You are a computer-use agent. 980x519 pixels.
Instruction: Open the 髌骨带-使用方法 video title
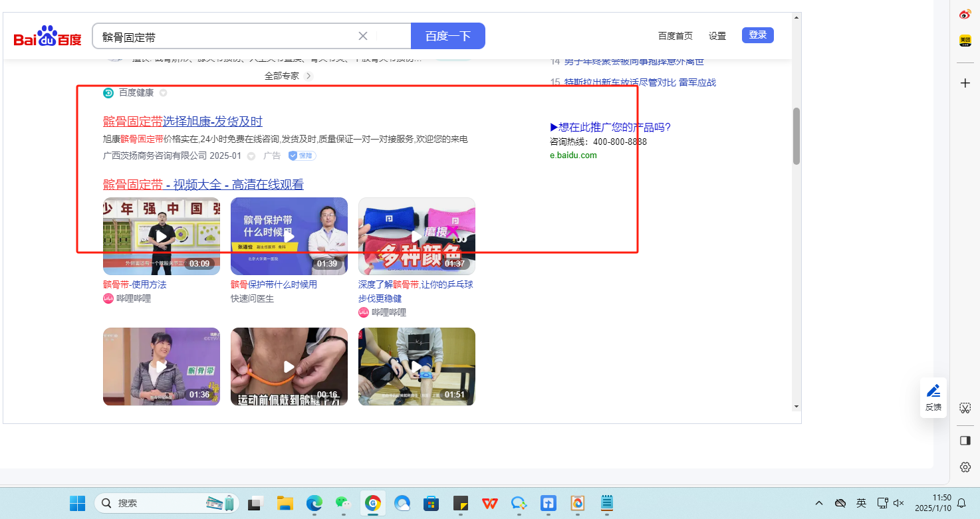click(135, 284)
